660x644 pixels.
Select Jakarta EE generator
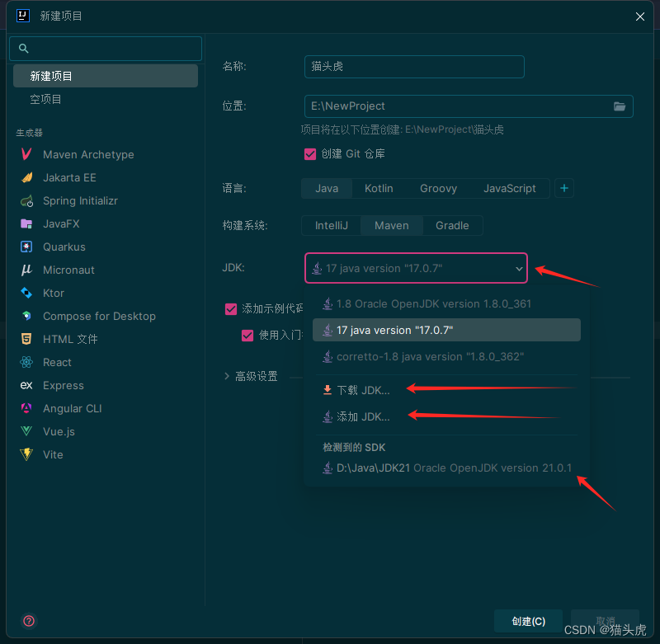point(106,177)
